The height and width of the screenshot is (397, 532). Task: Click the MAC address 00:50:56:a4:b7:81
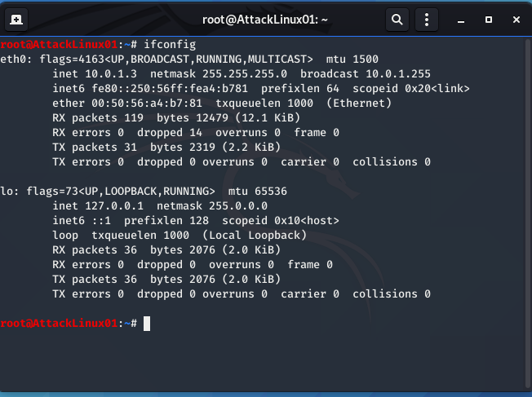pyautogui.click(x=147, y=103)
